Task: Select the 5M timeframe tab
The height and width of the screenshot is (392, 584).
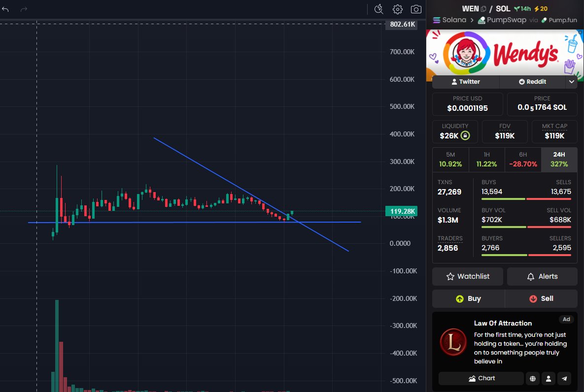Action: pyautogui.click(x=450, y=160)
